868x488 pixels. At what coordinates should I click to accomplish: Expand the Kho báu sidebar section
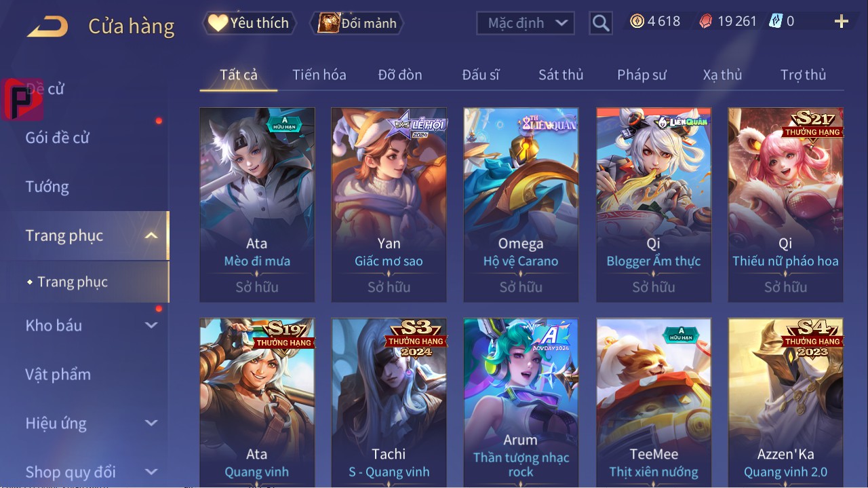point(151,325)
